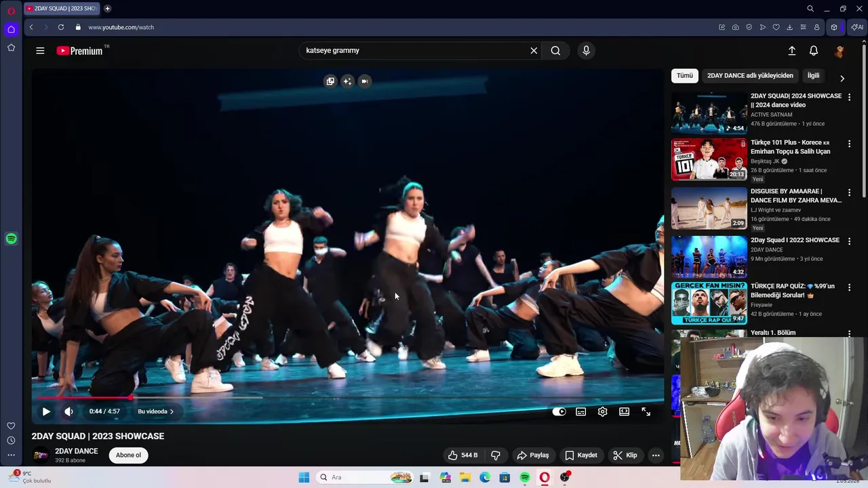Screen dimensions: 868x488
Task: Open Opera snapshot camera icon
Action: pyautogui.click(x=736, y=27)
